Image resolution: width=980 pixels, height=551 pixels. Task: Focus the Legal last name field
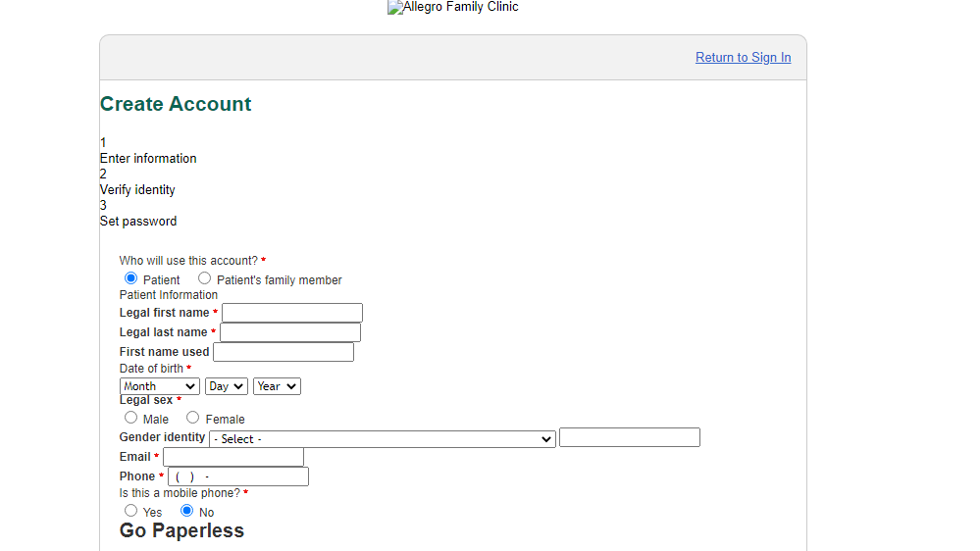coord(290,332)
